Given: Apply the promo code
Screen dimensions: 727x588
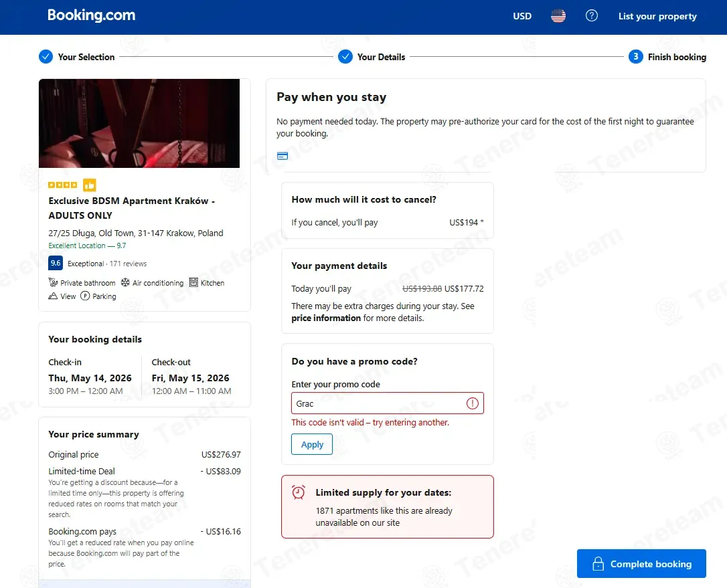Looking at the screenshot, I should (312, 444).
